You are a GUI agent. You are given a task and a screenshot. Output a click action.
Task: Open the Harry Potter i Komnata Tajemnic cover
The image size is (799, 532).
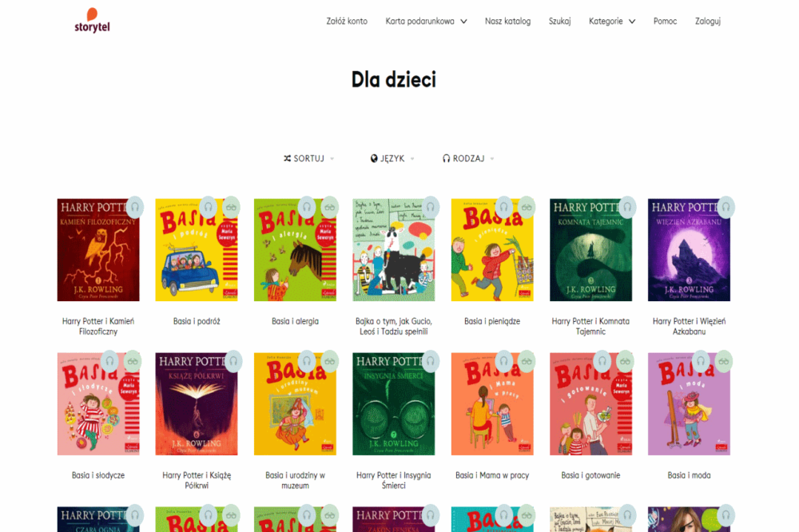[590, 250]
